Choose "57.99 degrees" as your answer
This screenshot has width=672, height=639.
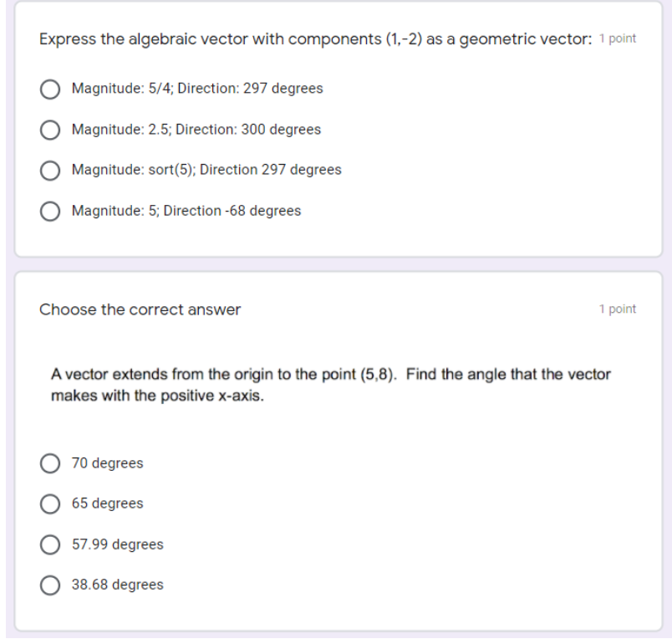click(x=50, y=544)
